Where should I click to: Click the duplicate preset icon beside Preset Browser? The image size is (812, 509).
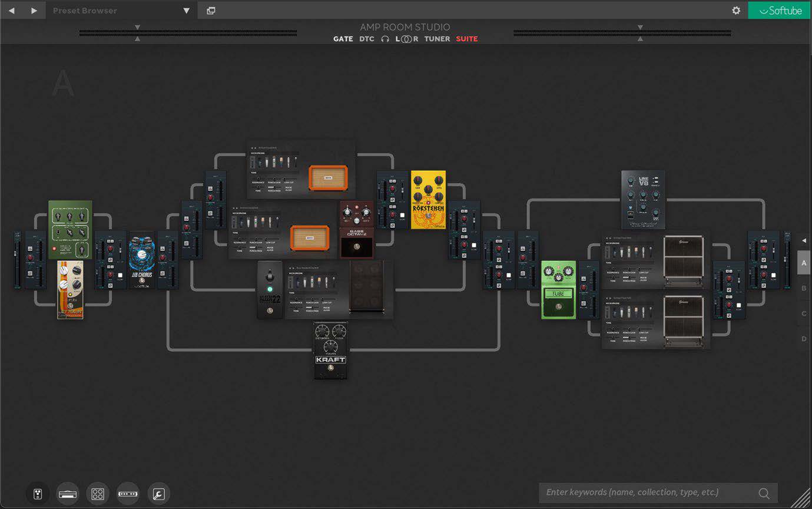(211, 10)
